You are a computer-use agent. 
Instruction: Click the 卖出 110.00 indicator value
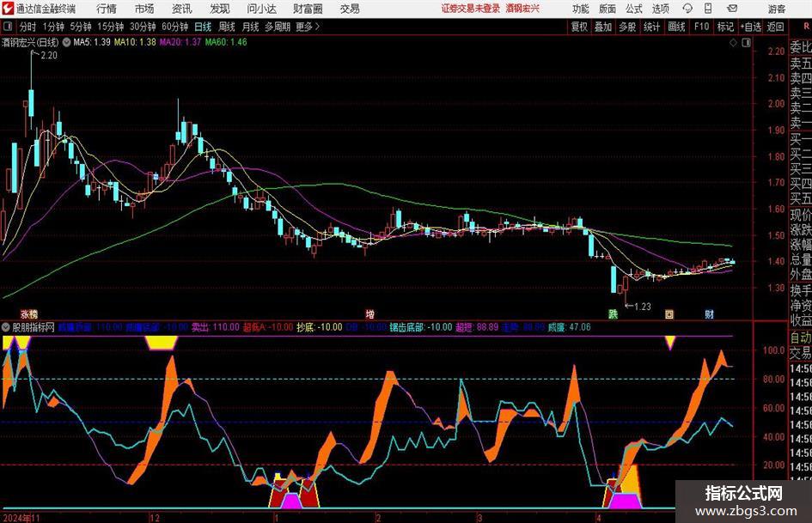click(x=216, y=327)
